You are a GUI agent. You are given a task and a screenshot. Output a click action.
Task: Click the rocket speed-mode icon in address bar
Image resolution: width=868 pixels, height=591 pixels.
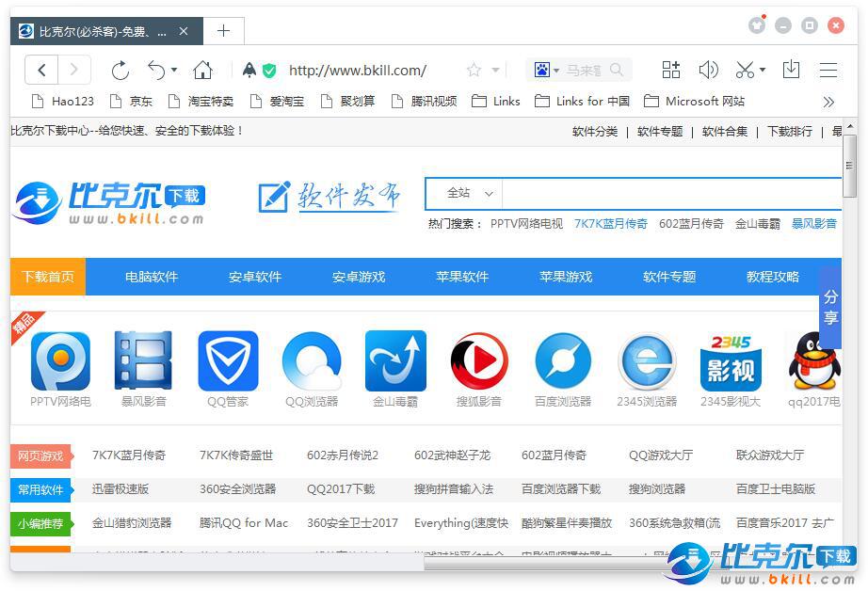click(249, 70)
